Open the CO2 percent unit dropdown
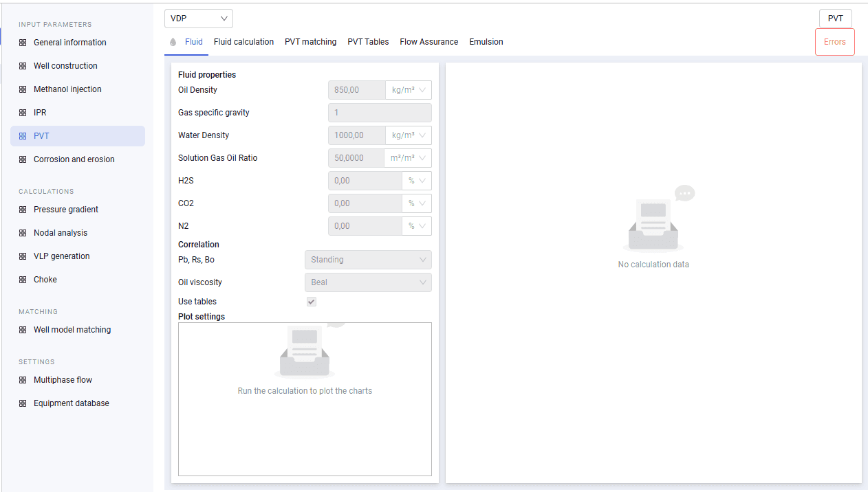This screenshot has height=492, width=868. pos(417,203)
